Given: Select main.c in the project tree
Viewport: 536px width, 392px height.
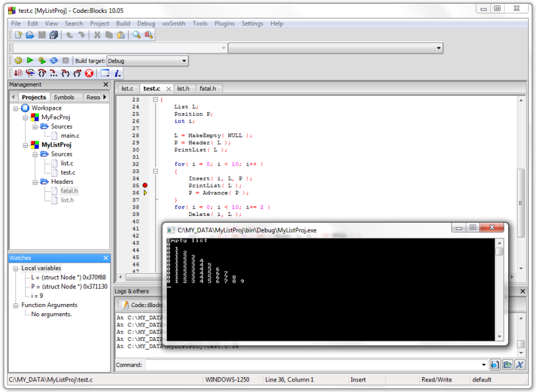Looking at the screenshot, I should (x=70, y=135).
